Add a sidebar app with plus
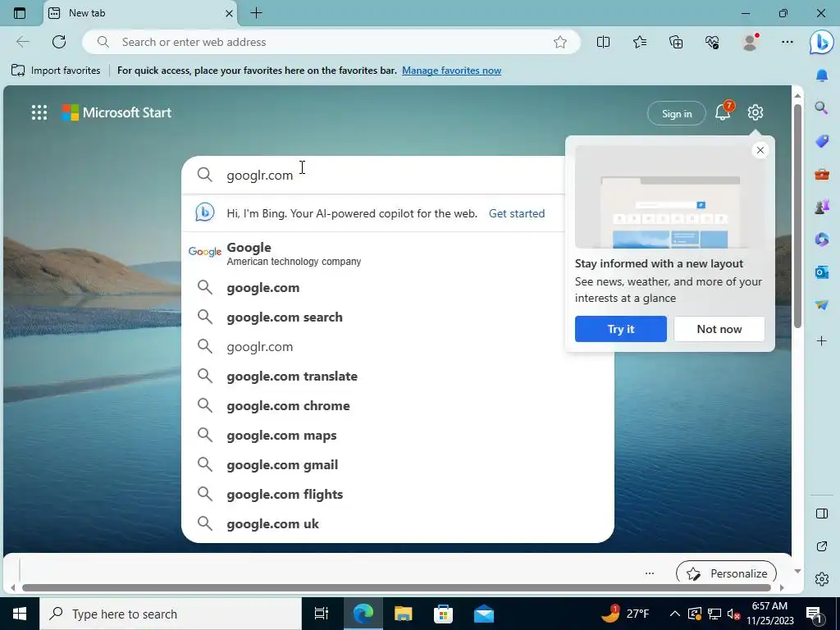This screenshot has width=840, height=630. coord(822,340)
